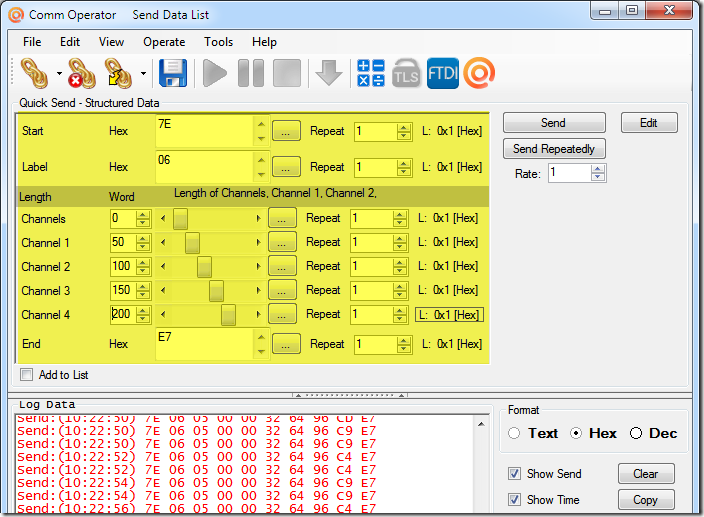
Task: Open the Operate menu
Action: [x=164, y=42]
